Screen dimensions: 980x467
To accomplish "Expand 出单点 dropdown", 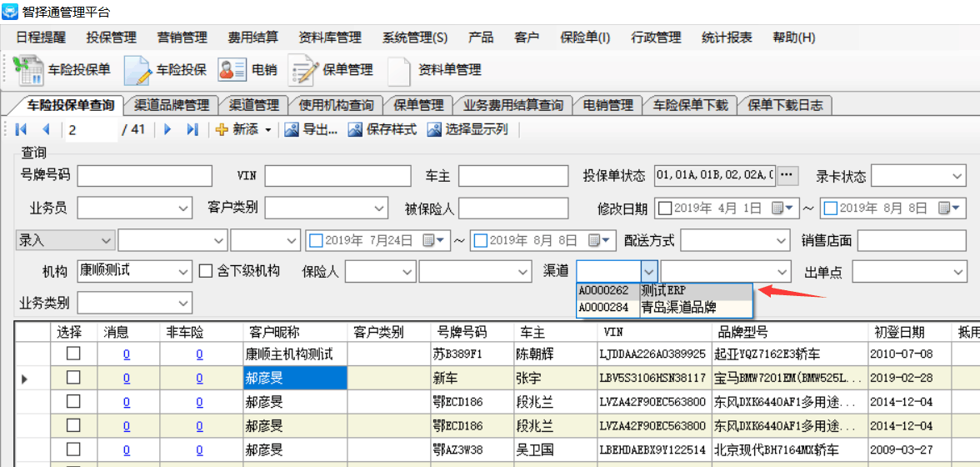I will tap(957, 272).
